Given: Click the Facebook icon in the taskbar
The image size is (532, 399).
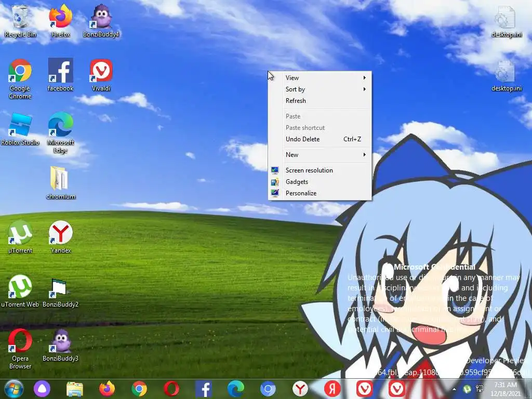Looking at the screenshot, I should click(x=204, y=389).
